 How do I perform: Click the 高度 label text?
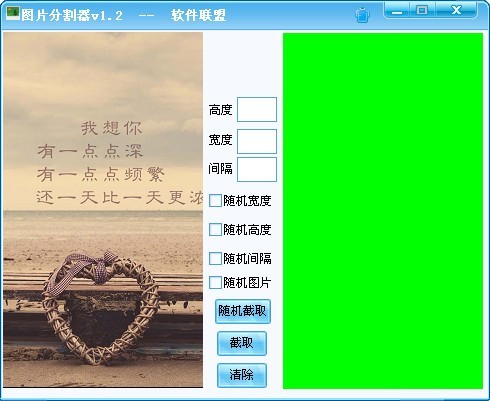[220, 110]
